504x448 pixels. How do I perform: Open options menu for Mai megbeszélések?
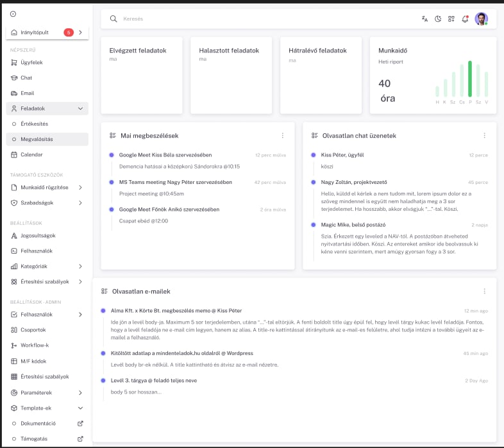(282, 136)
